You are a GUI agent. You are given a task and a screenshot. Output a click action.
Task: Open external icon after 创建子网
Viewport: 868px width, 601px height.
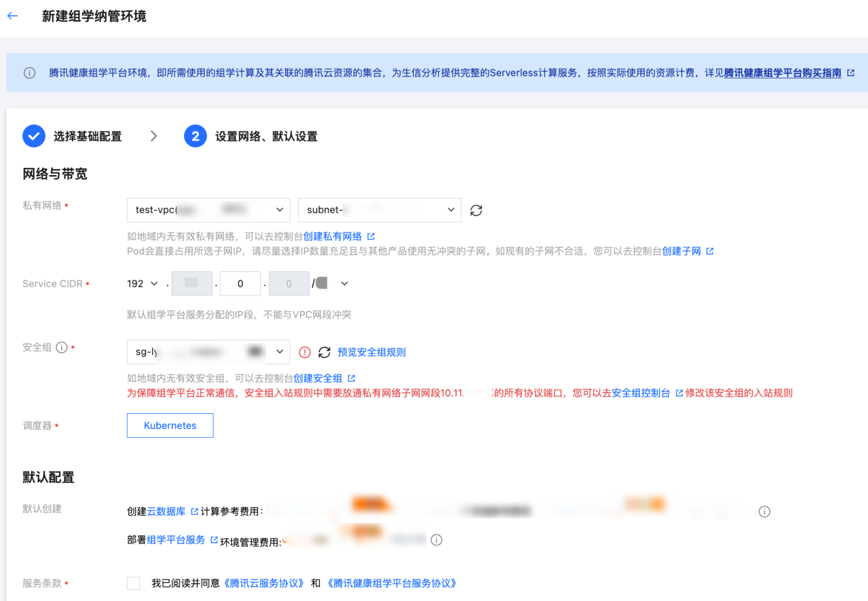point(710,251)
